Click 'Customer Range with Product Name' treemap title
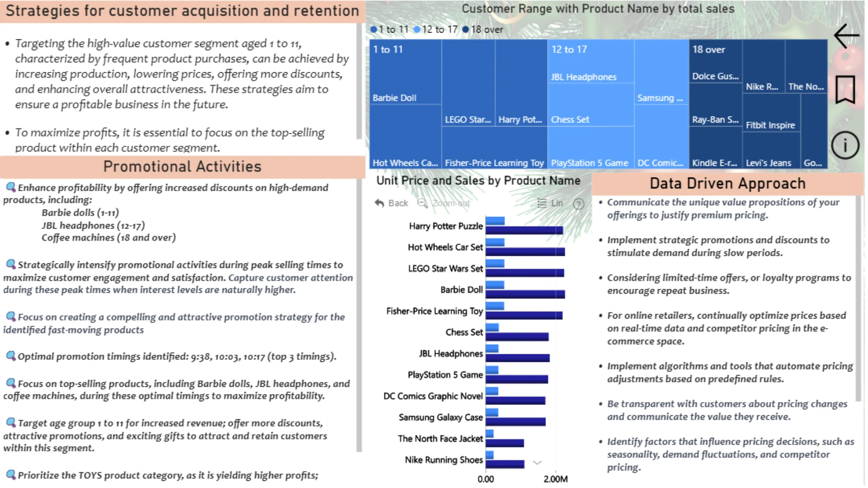Screen dimensions: 868x488 (598, 9)
